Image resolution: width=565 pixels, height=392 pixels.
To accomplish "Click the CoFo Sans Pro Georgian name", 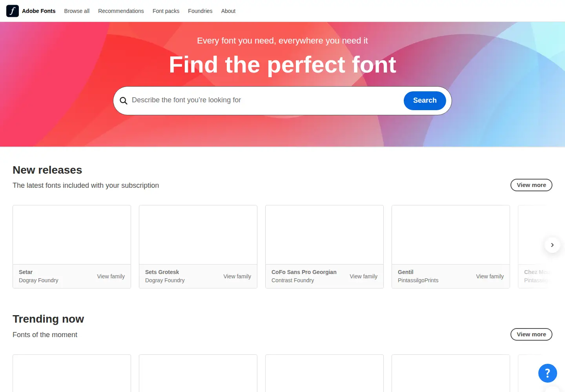I will pyautogui.click(x=304, y=272).
